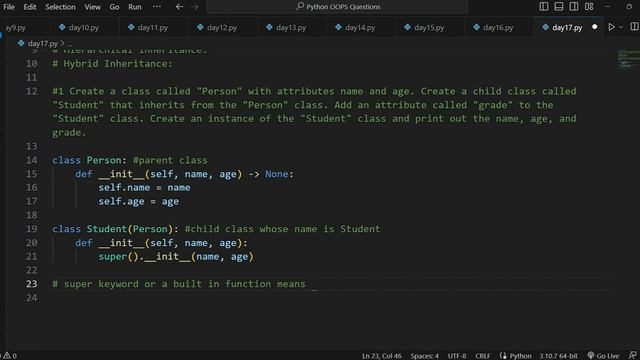Open the Run menu
The height and width of the screenshot is (360, 640).
(x=135, y=7)
